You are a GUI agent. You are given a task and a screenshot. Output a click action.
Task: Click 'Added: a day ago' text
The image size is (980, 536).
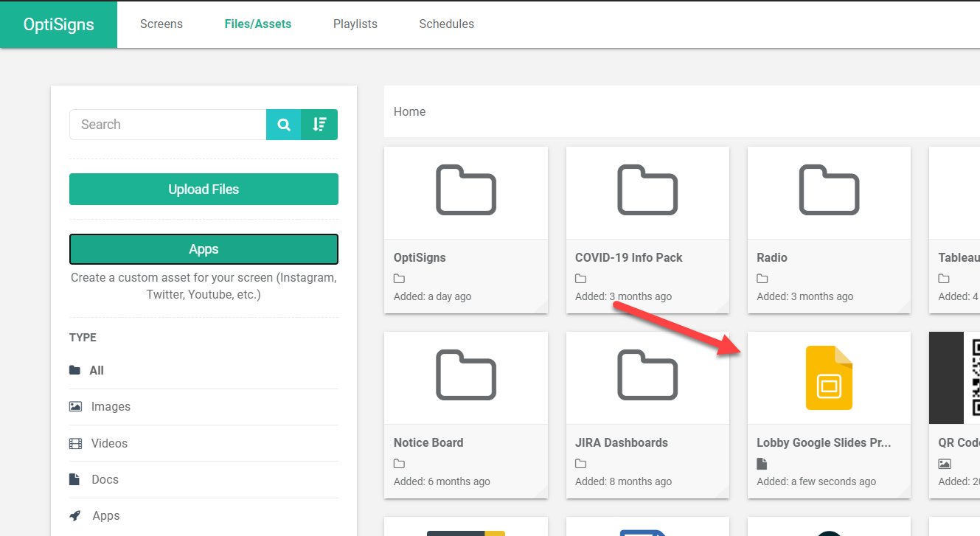click(x=433, y=296)
